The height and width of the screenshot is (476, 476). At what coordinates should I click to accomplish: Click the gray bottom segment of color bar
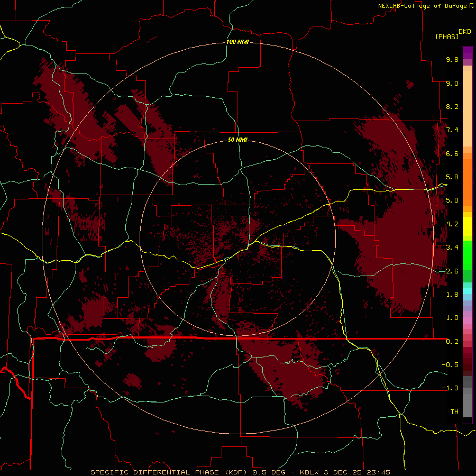tap(467, 402)
